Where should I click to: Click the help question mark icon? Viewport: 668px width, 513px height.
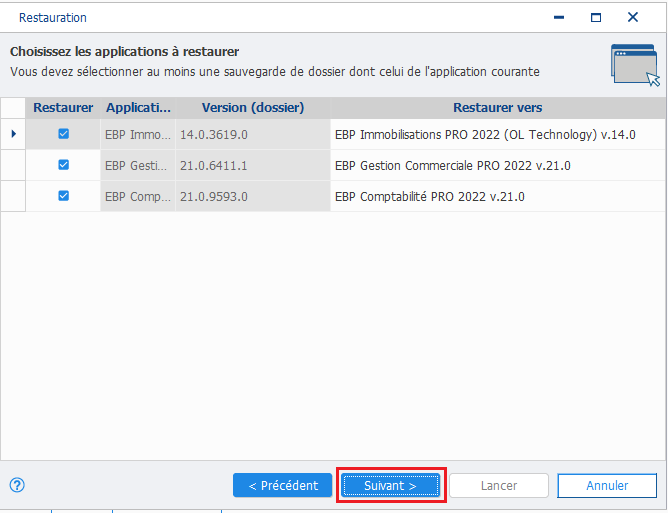pos(17,485)
